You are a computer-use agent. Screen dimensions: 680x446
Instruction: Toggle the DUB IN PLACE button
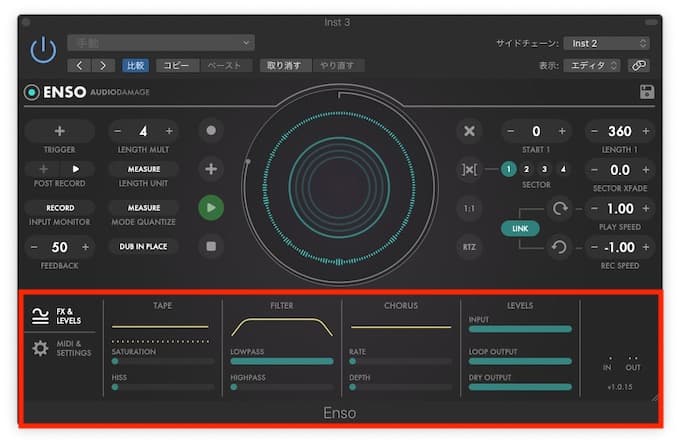point(144,246)
